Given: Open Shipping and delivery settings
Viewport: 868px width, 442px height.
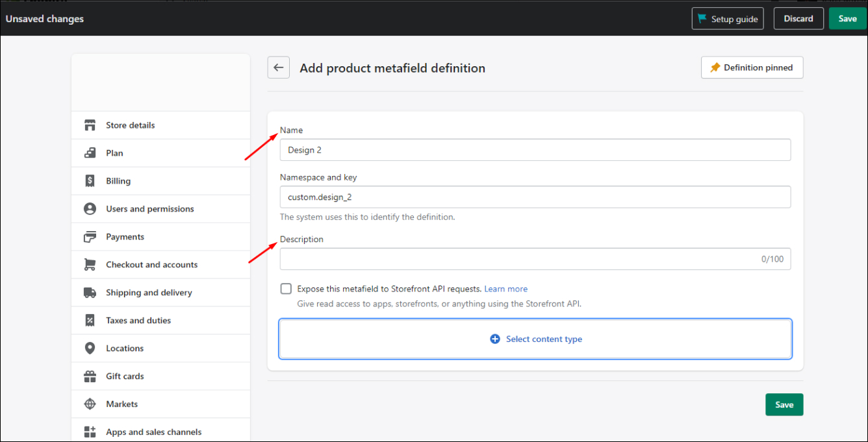Looking at the screenshot, I should (x=160, y=293).
